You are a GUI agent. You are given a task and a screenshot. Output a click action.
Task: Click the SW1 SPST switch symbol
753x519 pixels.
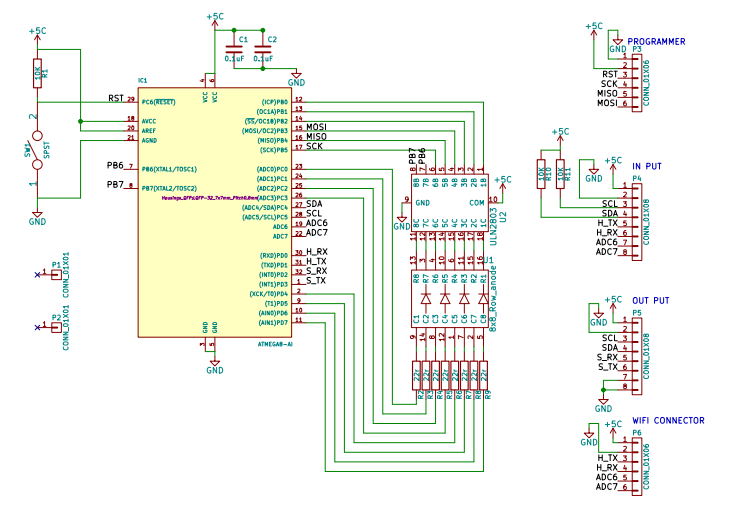coord(37,150)
